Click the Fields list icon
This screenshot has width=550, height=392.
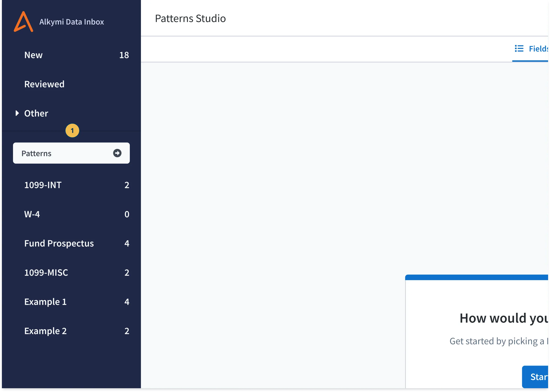(x=519, y=48)
